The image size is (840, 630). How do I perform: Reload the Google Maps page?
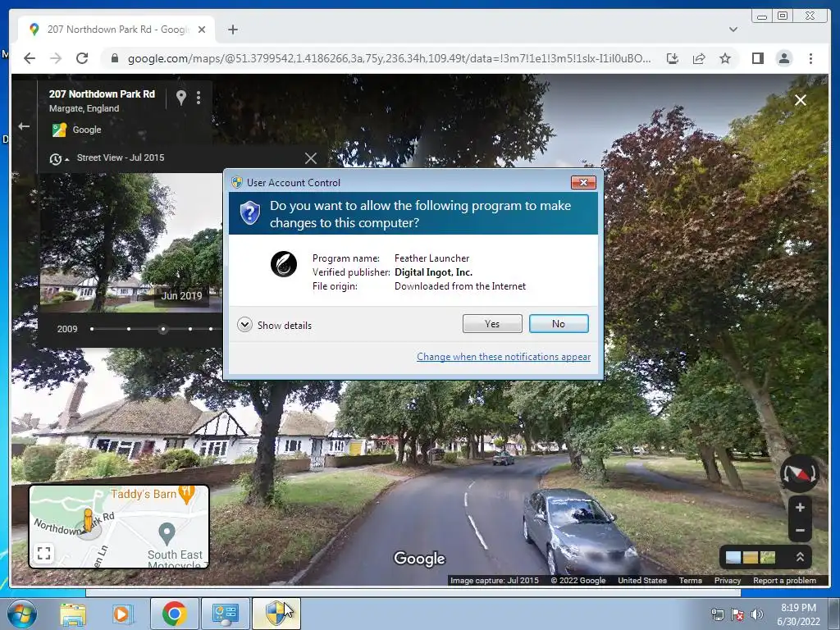[x=82, y=58]
